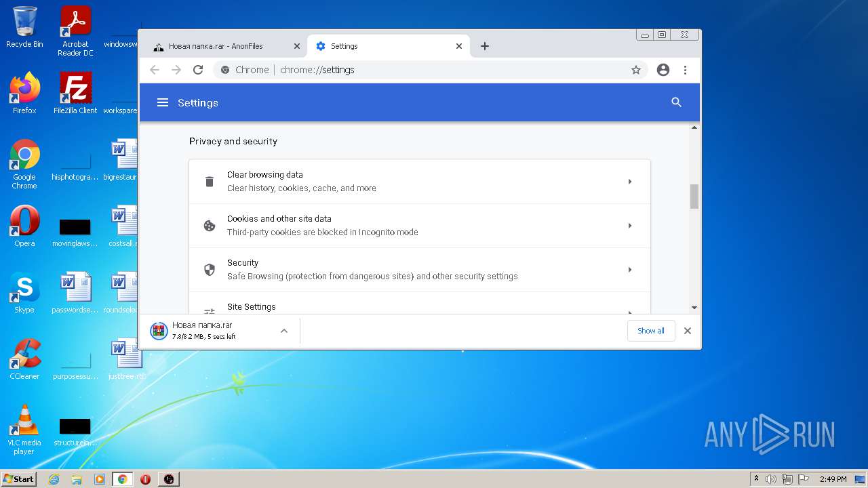Click the Opera icon in the taskbar
Viewport: 868px width, 488px height.
click(x=145, y=479)
